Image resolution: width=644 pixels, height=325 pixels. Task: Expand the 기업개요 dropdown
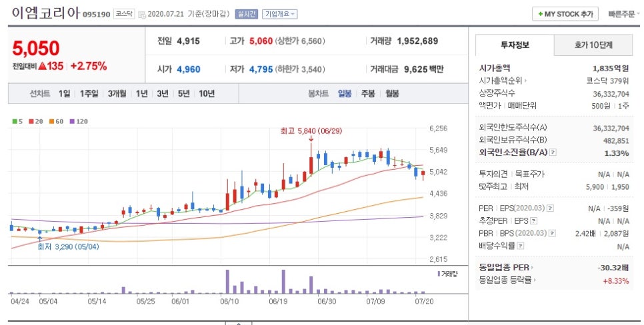[280, 14]
